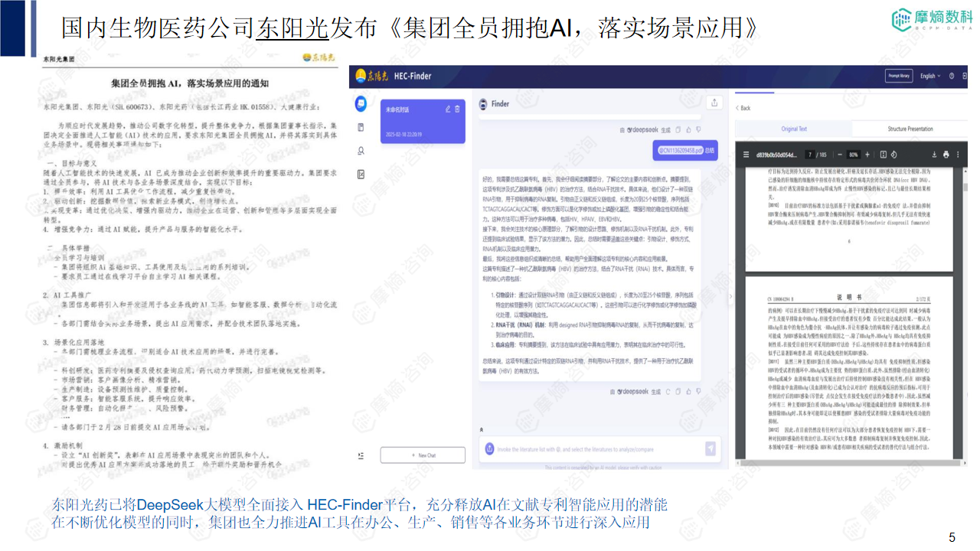The image size is (980, 551).
Task: Click the PDF zoom percentage field showing 80%
Action: [x=854, y=154]
